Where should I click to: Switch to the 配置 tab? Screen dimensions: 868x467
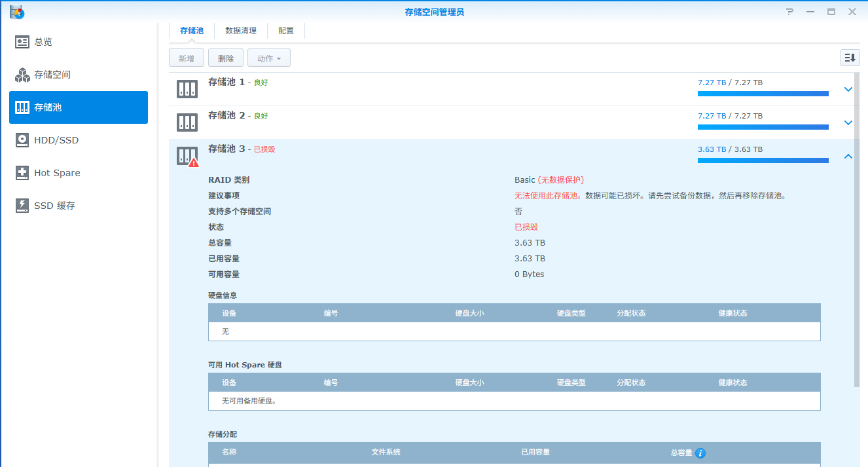point(286,31)
